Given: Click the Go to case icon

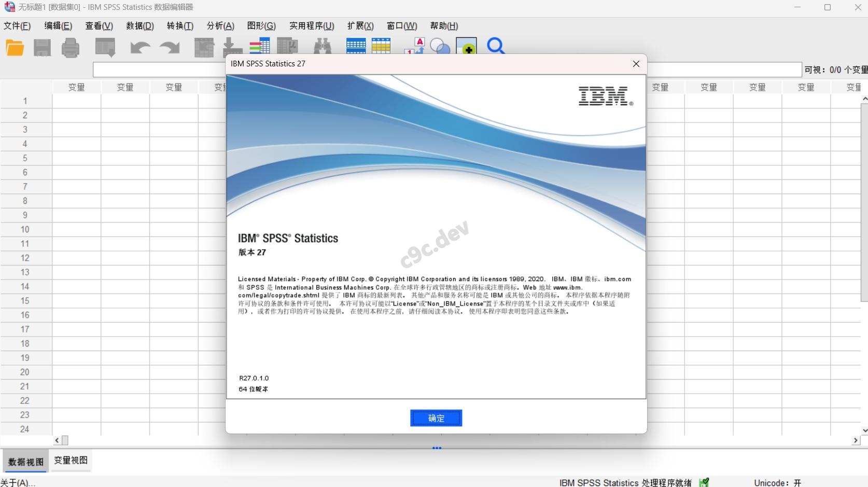Looking at the screenshot, I should 204,48.
